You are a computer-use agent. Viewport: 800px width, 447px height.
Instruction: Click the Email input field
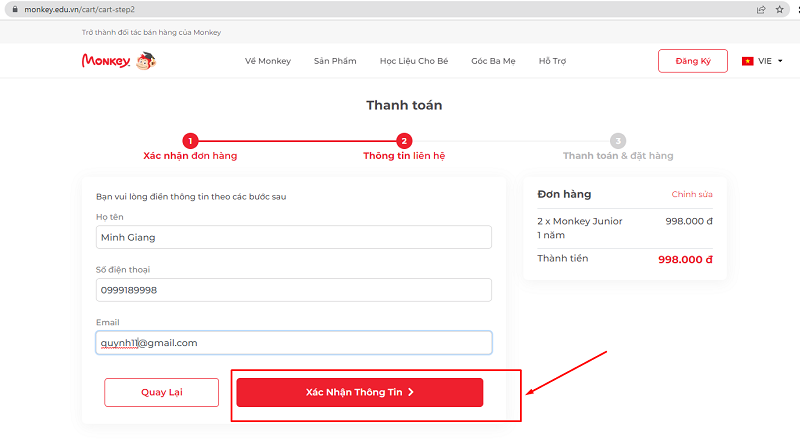294,343
